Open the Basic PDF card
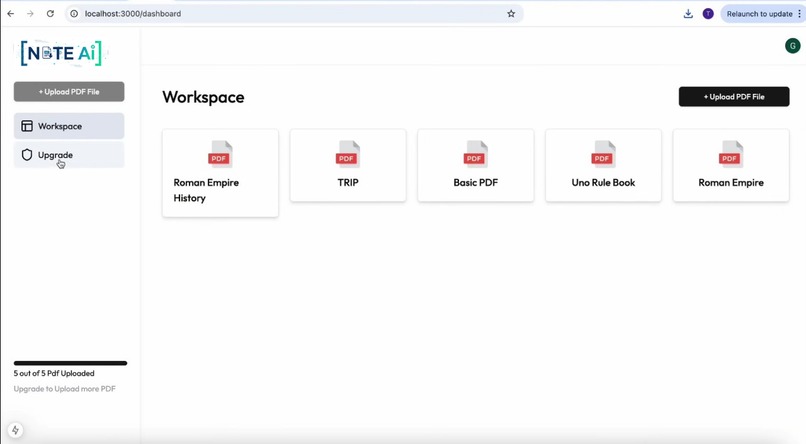This screenshot has width=806, height=444. (475, 165)
